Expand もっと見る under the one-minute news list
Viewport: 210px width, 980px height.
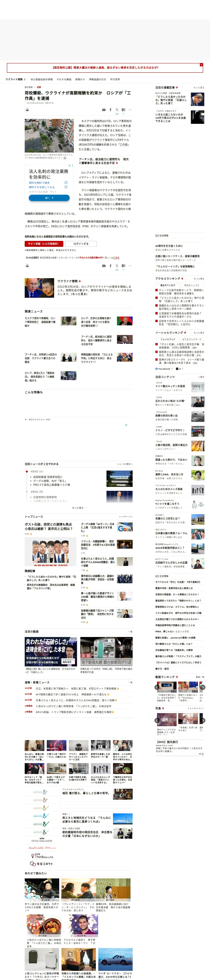click(80, 508)
